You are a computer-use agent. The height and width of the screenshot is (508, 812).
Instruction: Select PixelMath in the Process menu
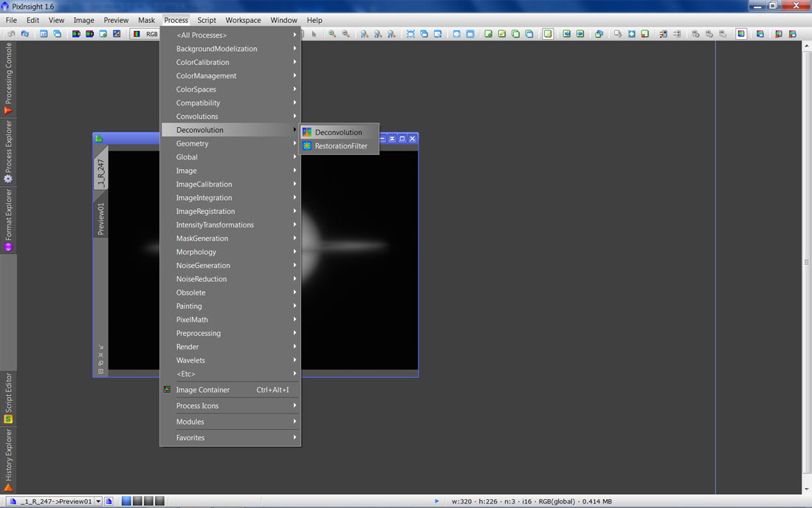pos(230,320)
